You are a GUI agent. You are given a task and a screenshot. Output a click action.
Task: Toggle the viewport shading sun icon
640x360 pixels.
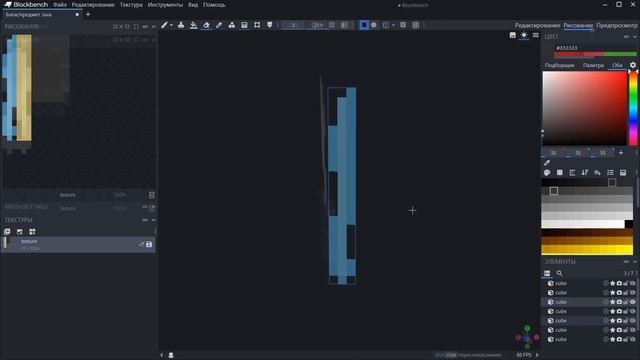pyautogui.click(x=524, y=35)
